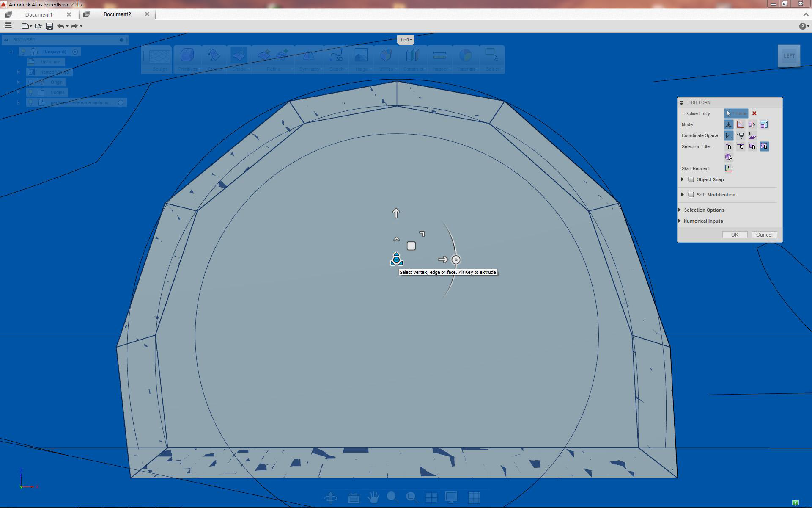Select the Edge selection filter icon
Image resolution: width=812 pixels, height=508 pixels.
(740, 146)
